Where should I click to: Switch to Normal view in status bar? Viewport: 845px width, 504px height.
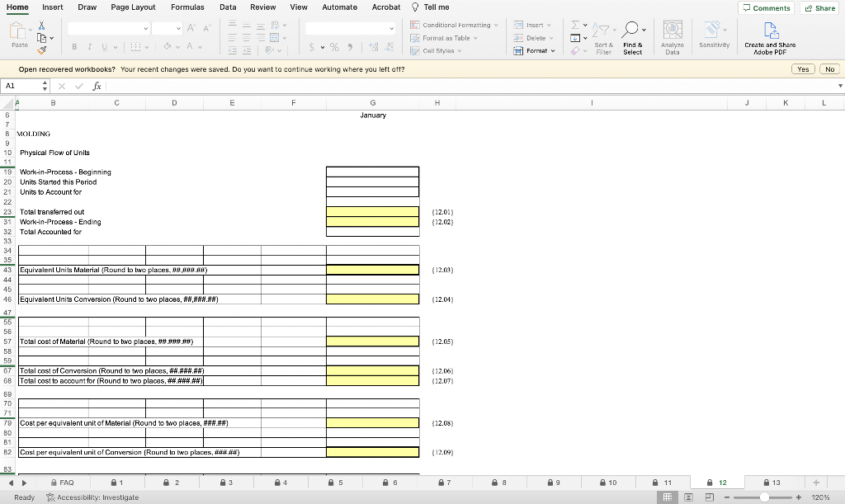(667, 497)
